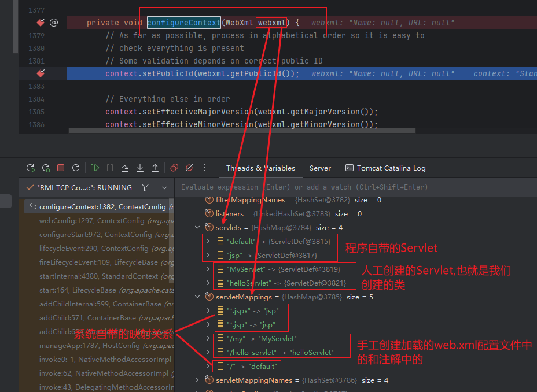Switch to the Server tab
This screenshot has width=537, height=392.
(x=320, y=168)
